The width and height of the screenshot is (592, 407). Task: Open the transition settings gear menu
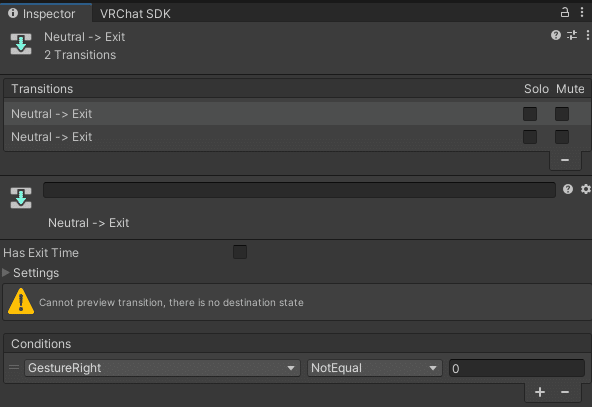click(586, 189)
